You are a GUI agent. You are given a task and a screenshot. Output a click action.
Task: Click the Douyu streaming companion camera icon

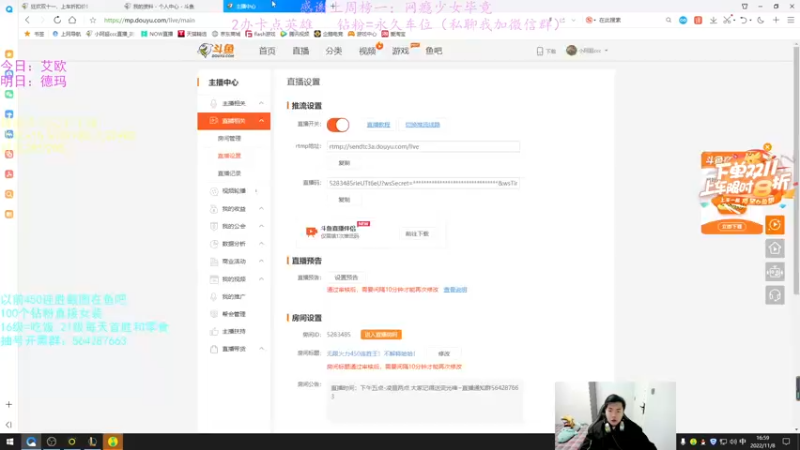click(311, 232)
